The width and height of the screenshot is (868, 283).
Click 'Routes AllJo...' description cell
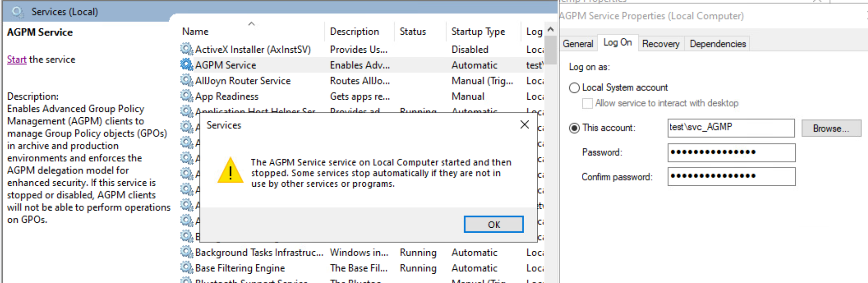(360, 80)
